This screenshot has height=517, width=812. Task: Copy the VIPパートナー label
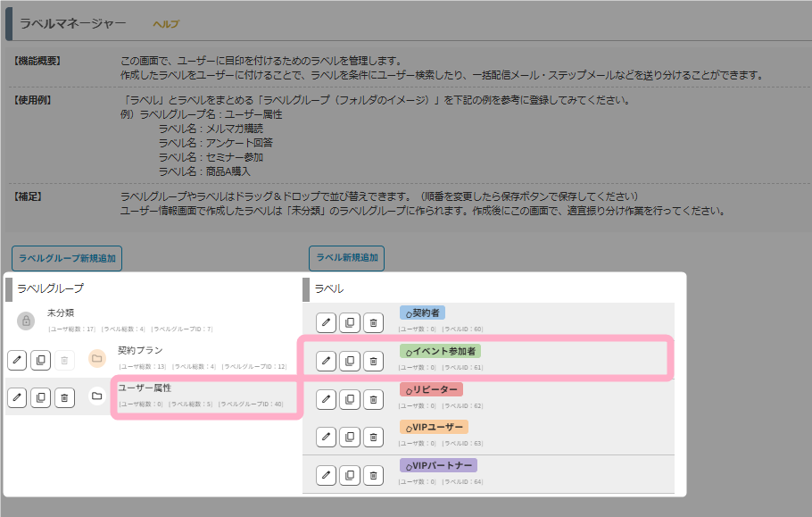point(350,475)
